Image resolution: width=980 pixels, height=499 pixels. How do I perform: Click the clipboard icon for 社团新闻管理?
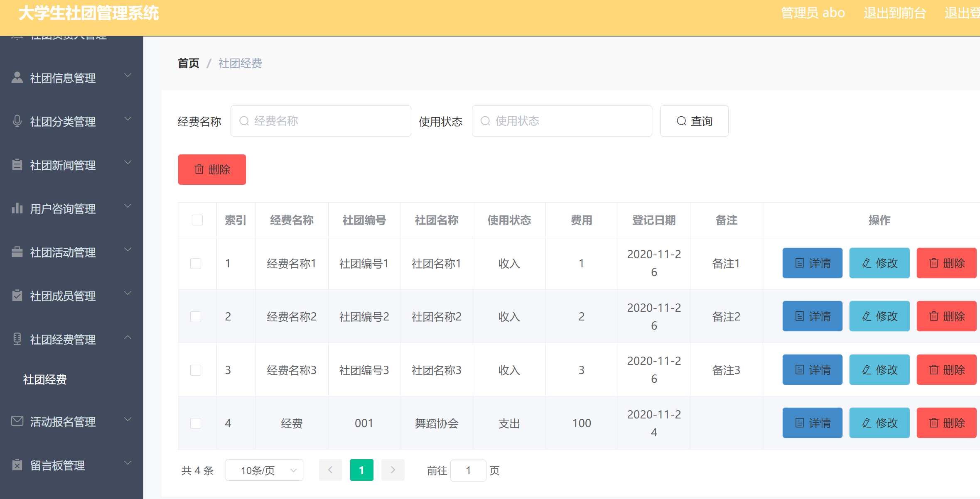[x=17, y=164]
